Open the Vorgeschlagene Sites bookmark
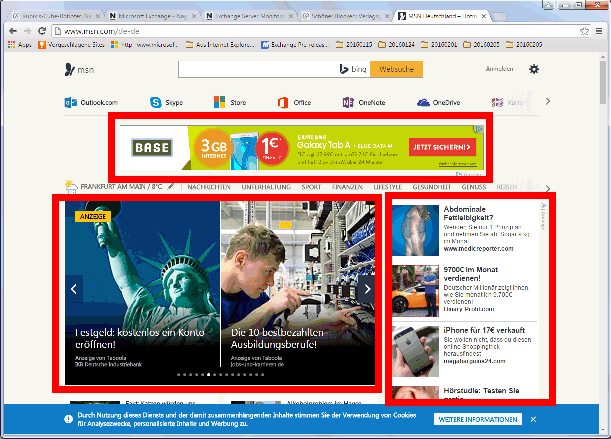611x439 pixels. tap(71, 45)
